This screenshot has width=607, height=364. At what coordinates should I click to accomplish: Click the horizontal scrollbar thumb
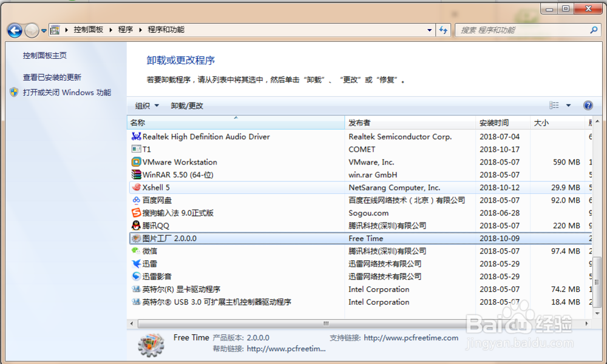tap(325, 323)
